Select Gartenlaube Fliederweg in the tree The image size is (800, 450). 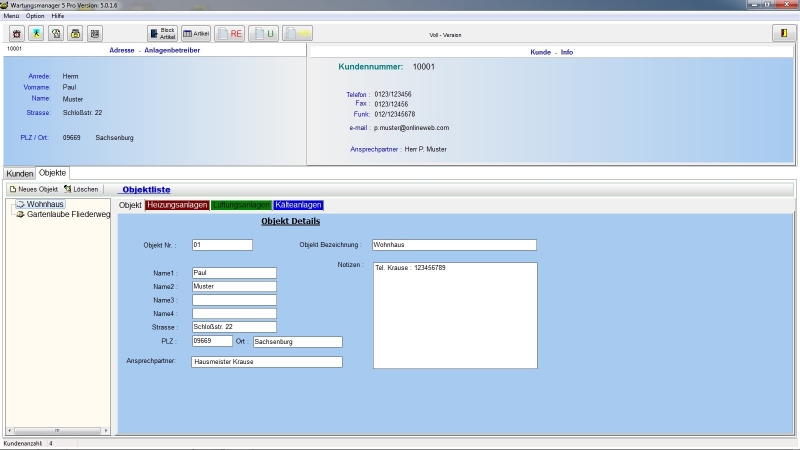click(68, 214)
